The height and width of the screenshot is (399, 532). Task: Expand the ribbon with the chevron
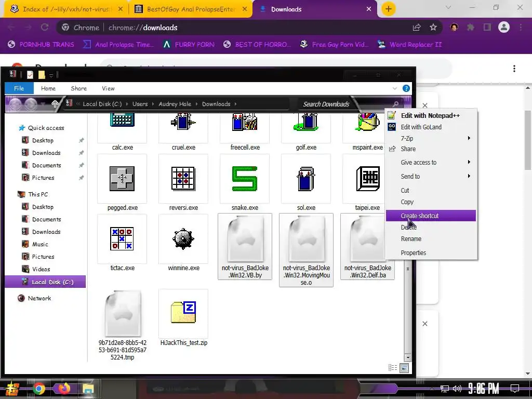coord(395,88)
